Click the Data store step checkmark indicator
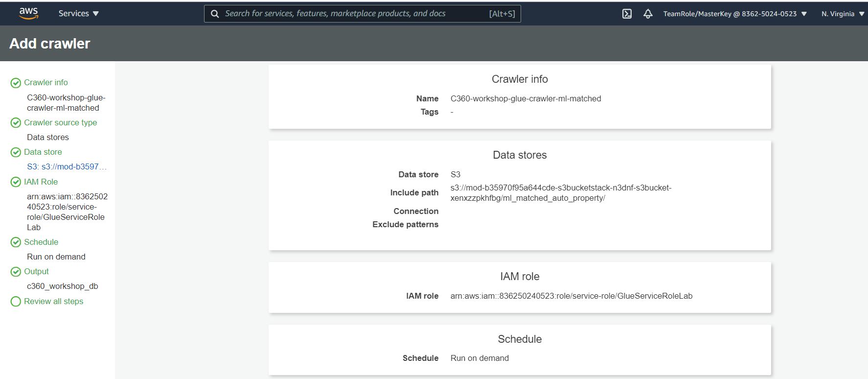The height and width of the screenshot is (379, 868). pos(16,152)
